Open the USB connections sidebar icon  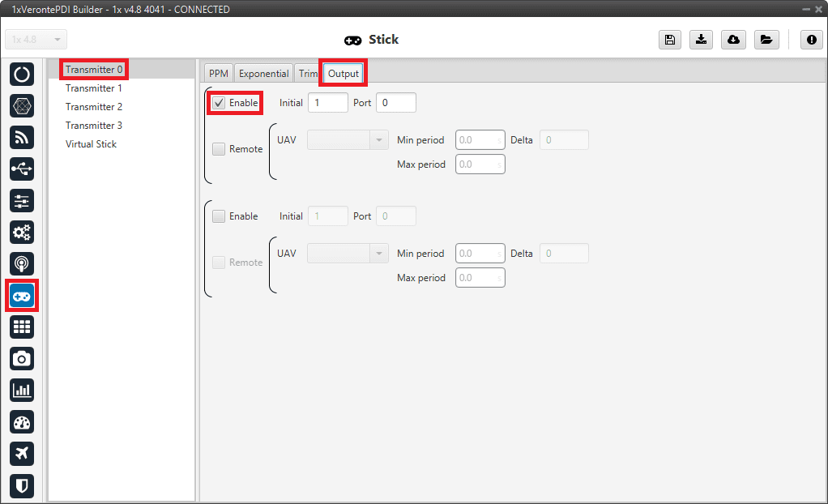point(22,169)
